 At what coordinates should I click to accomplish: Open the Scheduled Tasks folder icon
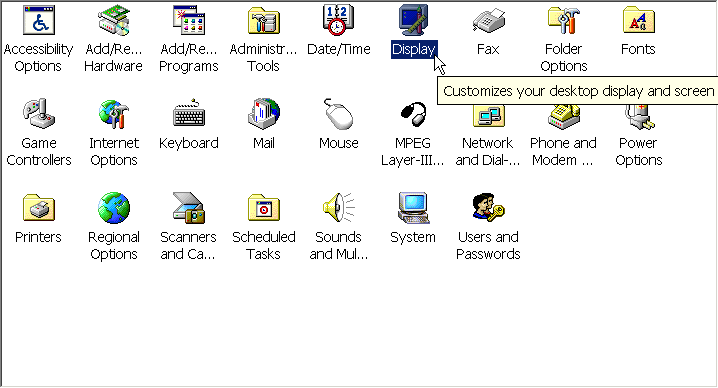click(264, 208)
